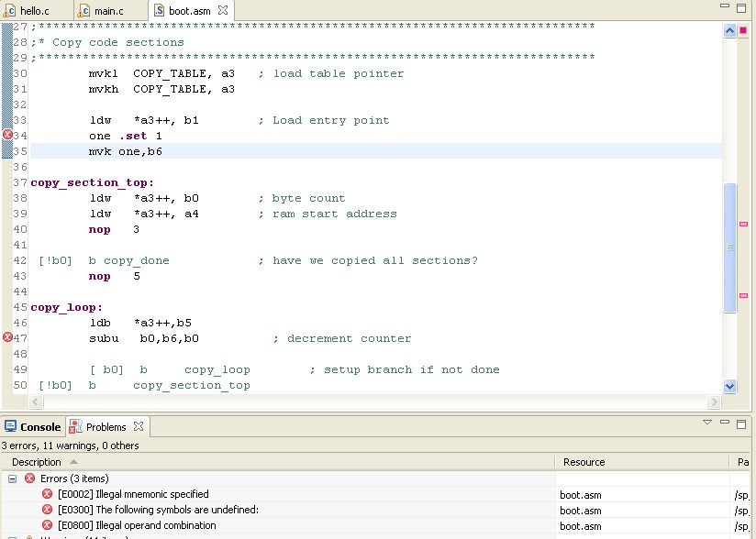Open the Console view tab
Screen dimensions: 756x539
33,427
